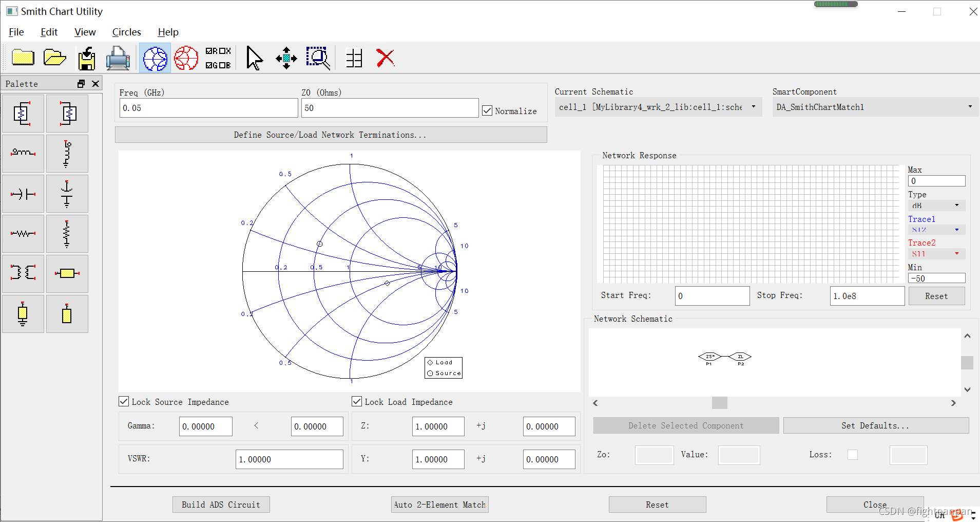The width and height of the screenshot is (980, 522).
Task: Select the blue impedance Smith chart icon
Action: point(155,58)
